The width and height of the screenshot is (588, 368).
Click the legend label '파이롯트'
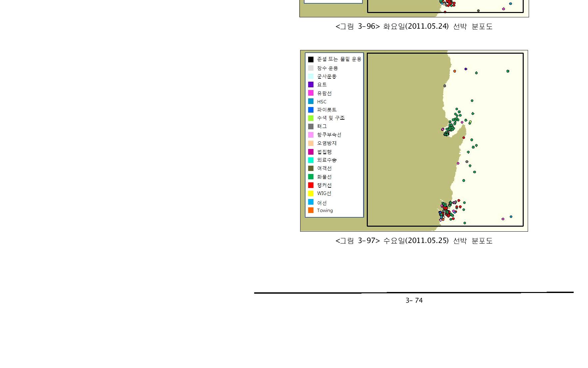click(327, 110)
